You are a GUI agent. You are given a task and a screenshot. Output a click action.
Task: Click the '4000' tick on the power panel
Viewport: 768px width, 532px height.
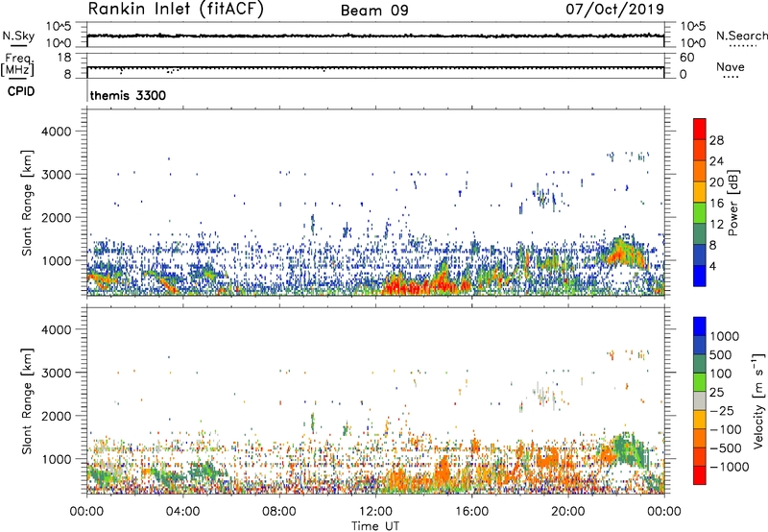pyautogui.click(x=56, y=132)
